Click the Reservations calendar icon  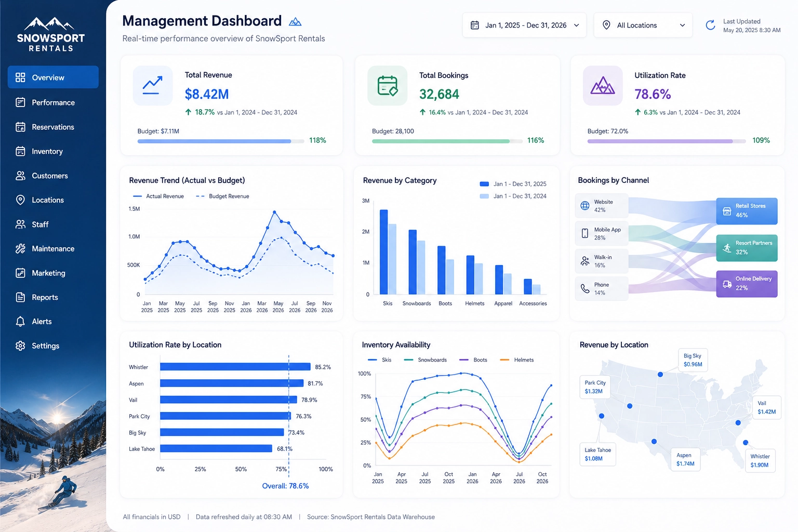click(20, 127)
